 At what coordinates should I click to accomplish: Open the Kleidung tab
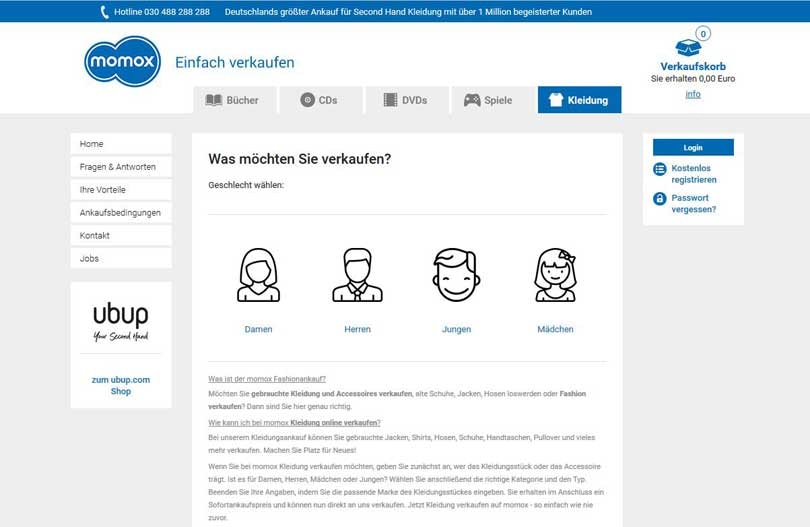point(578,100)
